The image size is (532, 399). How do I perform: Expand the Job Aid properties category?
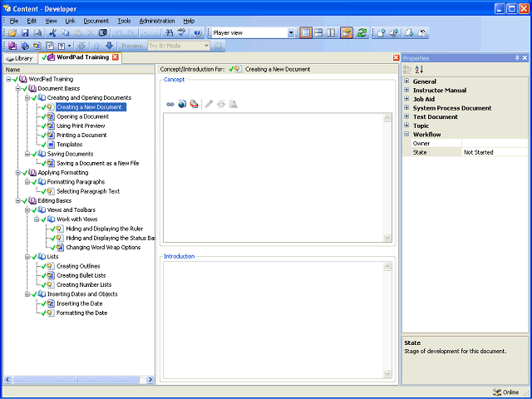click(x=406, y=99)
